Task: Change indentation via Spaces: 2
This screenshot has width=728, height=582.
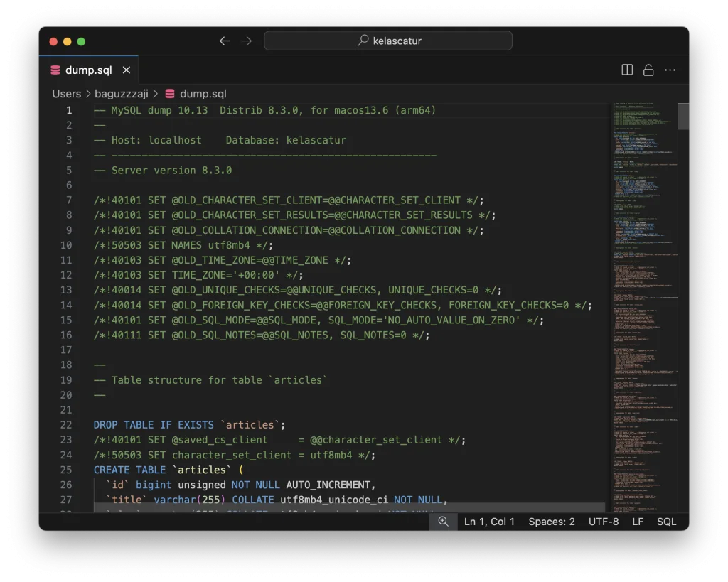Action: [552, 522]
